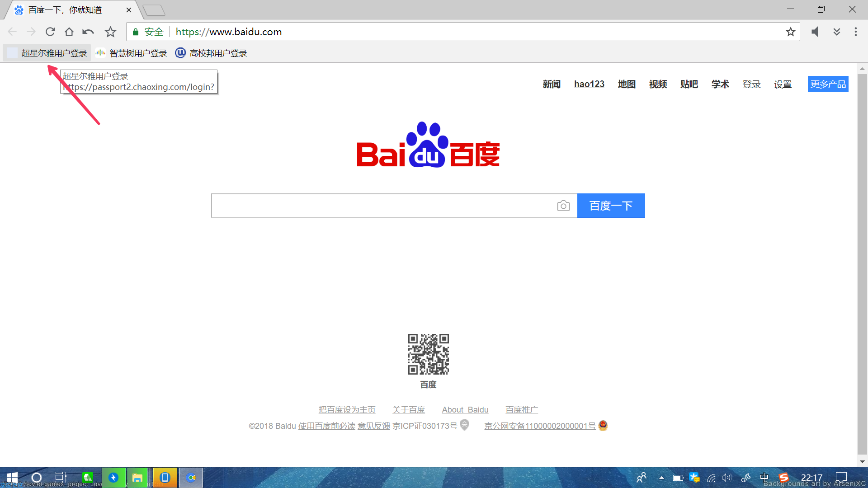This screenshot has height=488, width=868.
Task: Open the 智慧树用户登录 bookmark
Action: [132, 53]
